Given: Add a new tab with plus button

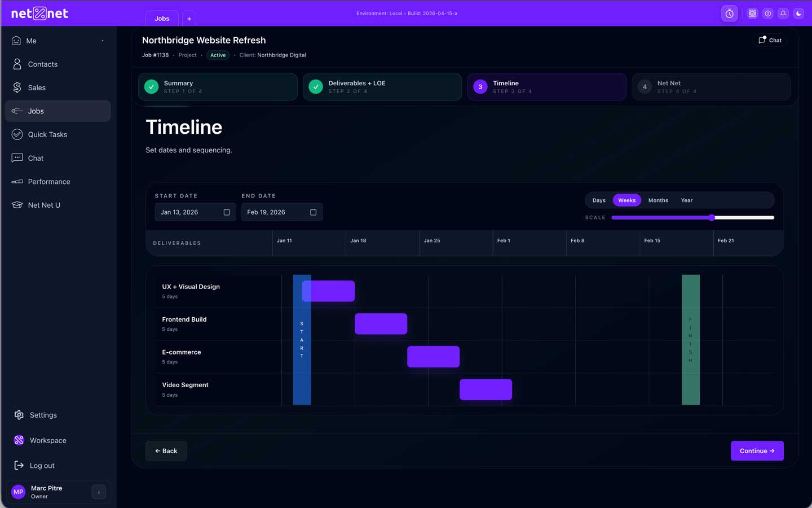Looking at the screenshot, I should [189, 19].
